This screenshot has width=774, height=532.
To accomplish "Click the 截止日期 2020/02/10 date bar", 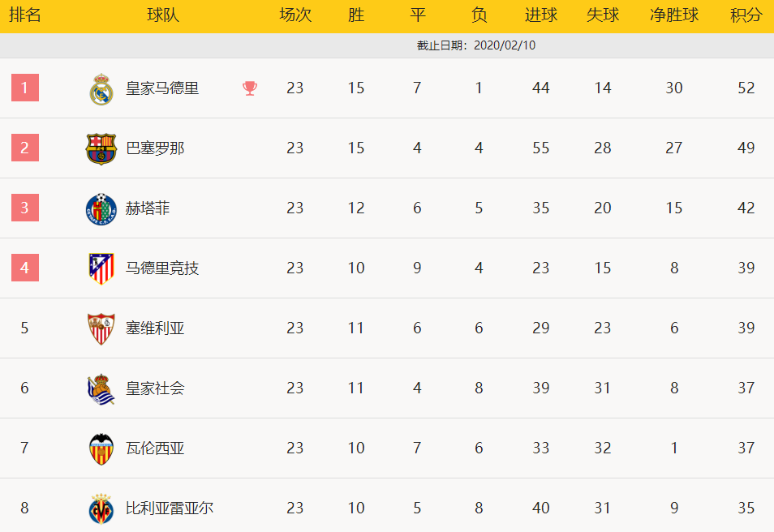I will pos(387,45).
